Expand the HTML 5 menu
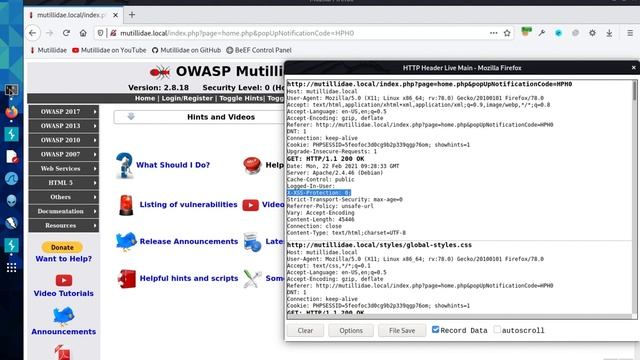Viewport: 640px width, 360px height. [64, 183]
